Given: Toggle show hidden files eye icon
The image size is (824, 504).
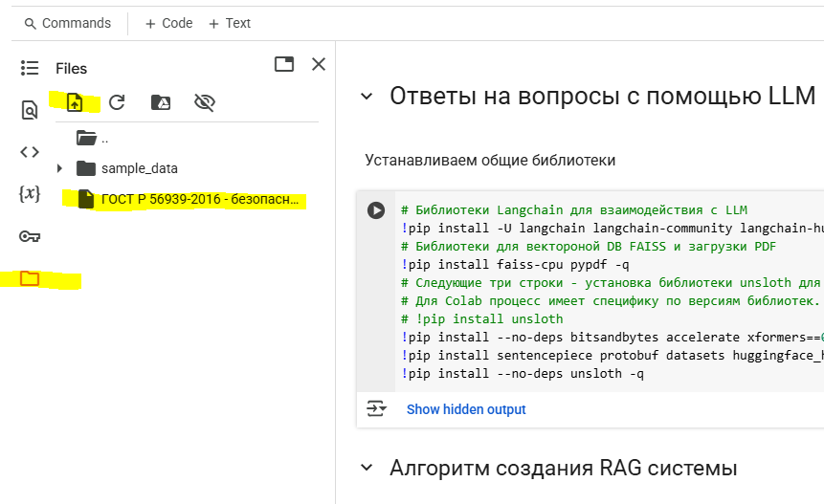Looking at the screenshot, I should point(204,102).
